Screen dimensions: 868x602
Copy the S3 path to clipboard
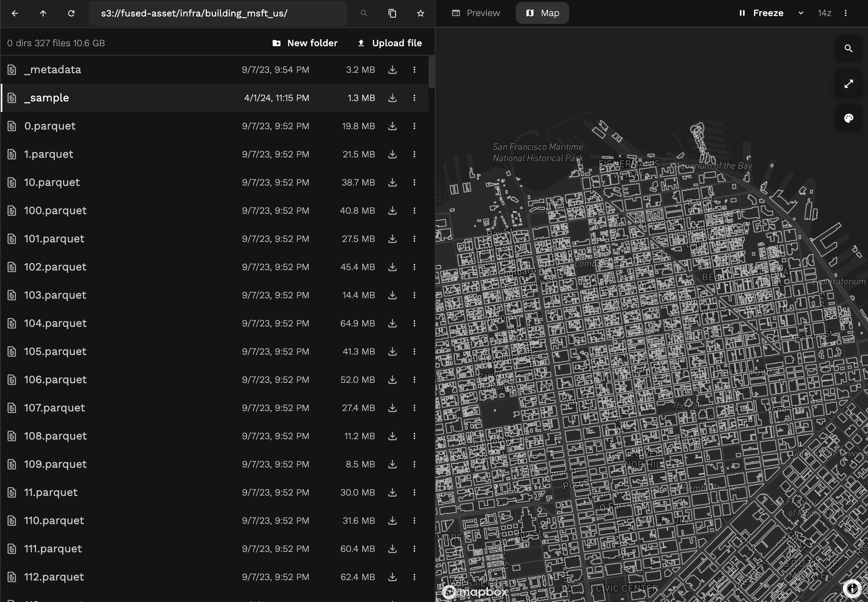point(392,13)
